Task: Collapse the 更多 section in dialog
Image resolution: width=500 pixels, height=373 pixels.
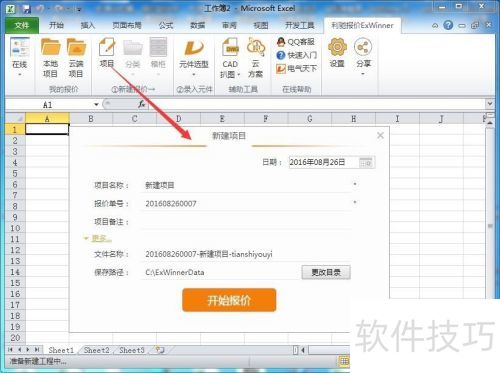Action: point(86,238)
